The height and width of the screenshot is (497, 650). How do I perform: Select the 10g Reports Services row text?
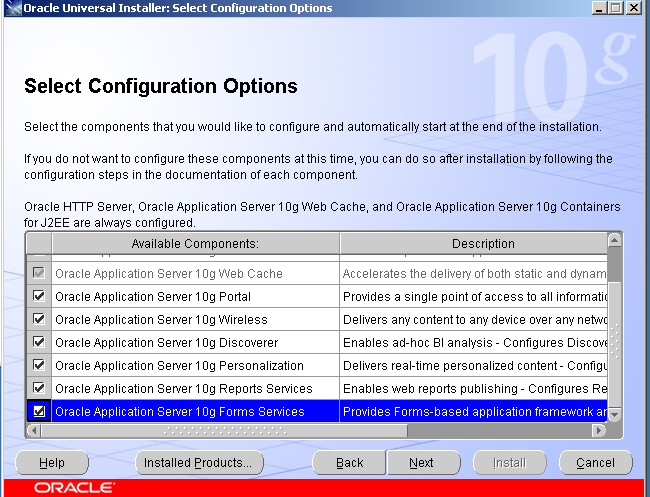point(184,388)
